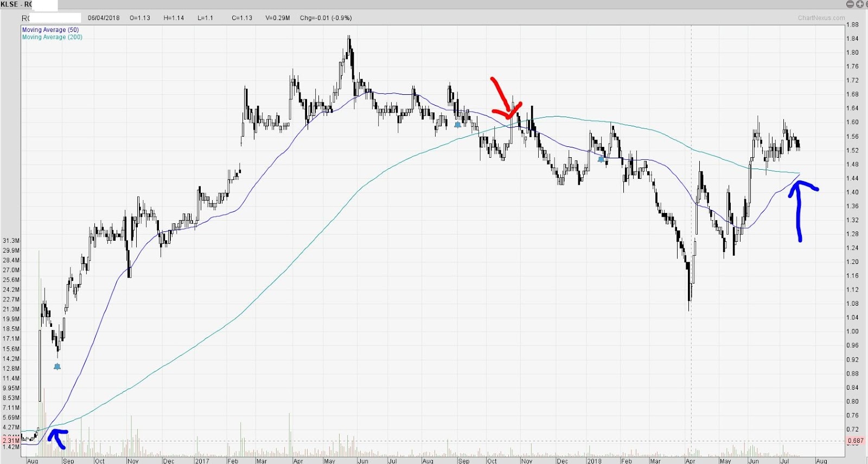This screenshot has width=868, height=464.
Task: Select the Moving Average (200) indicator label
Action: [x=52, y=37]
